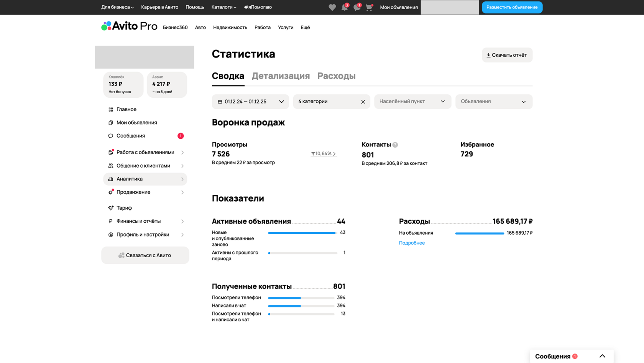The height and width of the screenshot is (363, 644).
Task: Open the Подробнее link under Расходы
Action: (412, 243)
